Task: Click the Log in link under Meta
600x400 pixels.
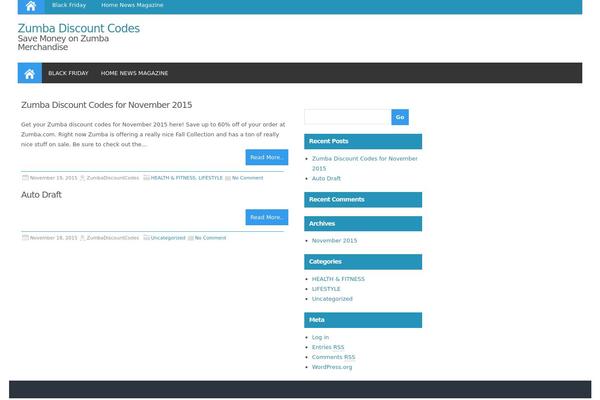Action: [320, 337]
